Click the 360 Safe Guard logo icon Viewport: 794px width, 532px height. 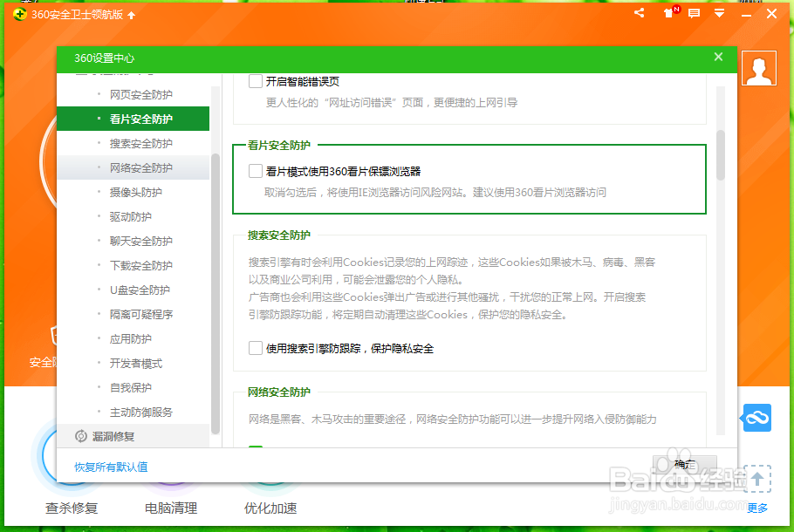[20, 14]
